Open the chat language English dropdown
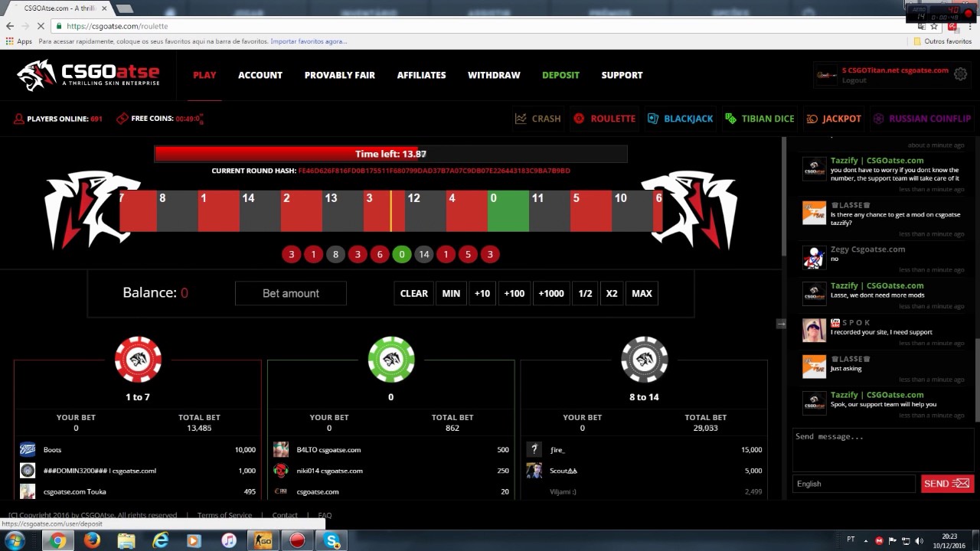Image resolution: width=980 pixels, height=551 pixels. tap(854, 484)
